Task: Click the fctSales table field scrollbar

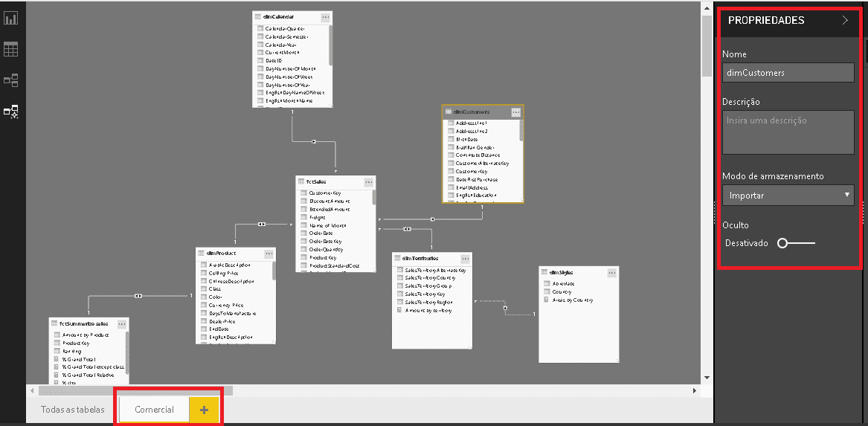Action: pyautogui.click(x=374, y=198)
